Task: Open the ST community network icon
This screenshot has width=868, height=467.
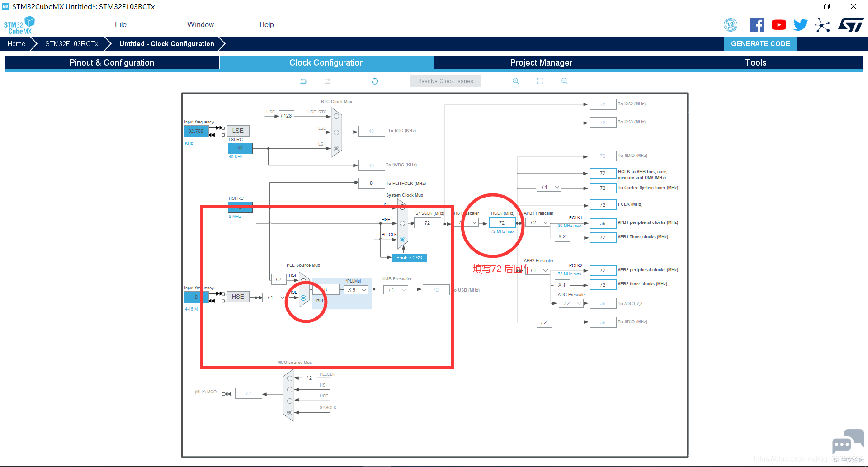Action: 822,25
